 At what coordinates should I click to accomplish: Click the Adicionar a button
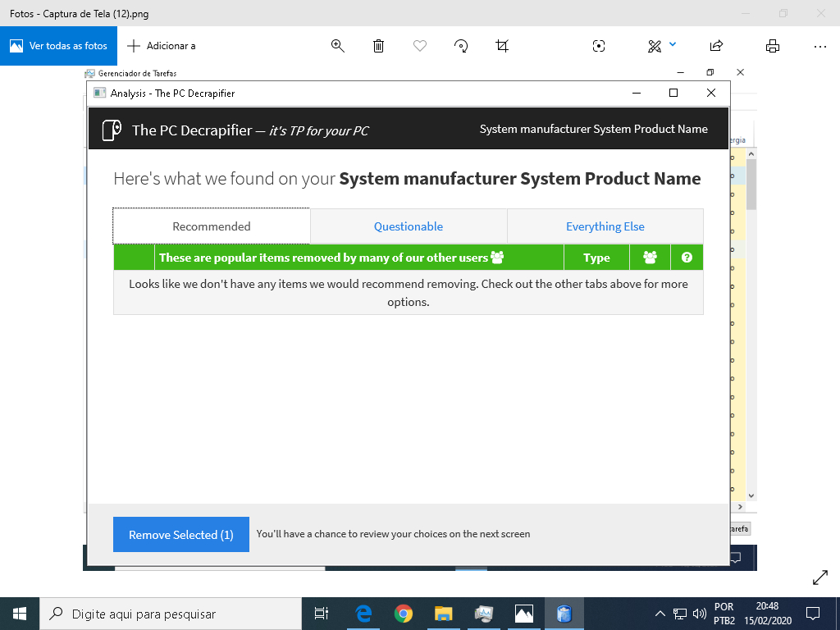tap(162, 46)
